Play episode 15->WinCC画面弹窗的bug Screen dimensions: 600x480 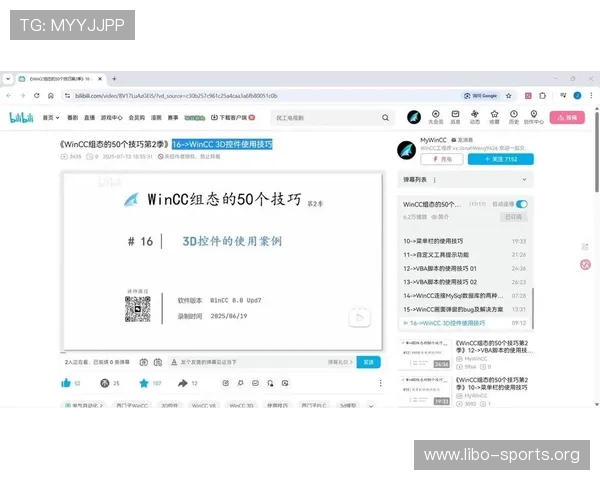(x=465, y=309)
